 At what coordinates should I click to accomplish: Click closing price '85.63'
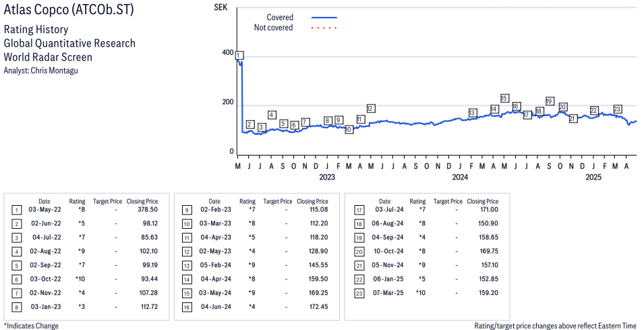(150, 238)
